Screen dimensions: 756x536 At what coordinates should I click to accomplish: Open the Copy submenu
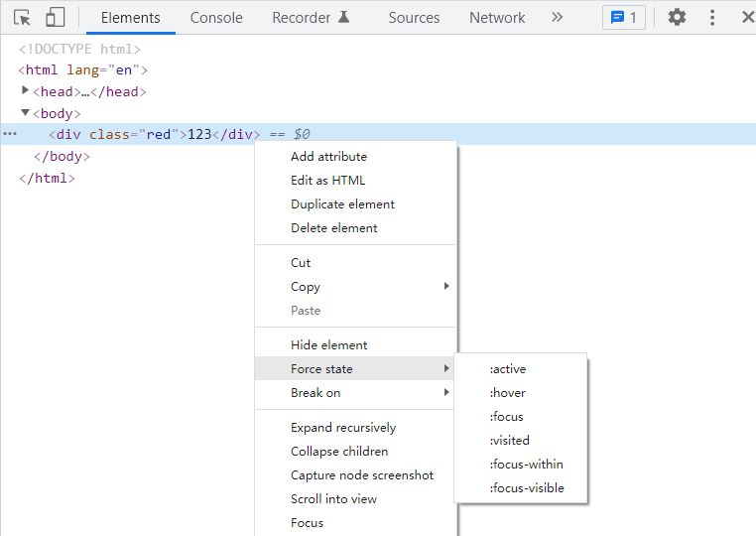pyautogui.click(x=306, y=287)
